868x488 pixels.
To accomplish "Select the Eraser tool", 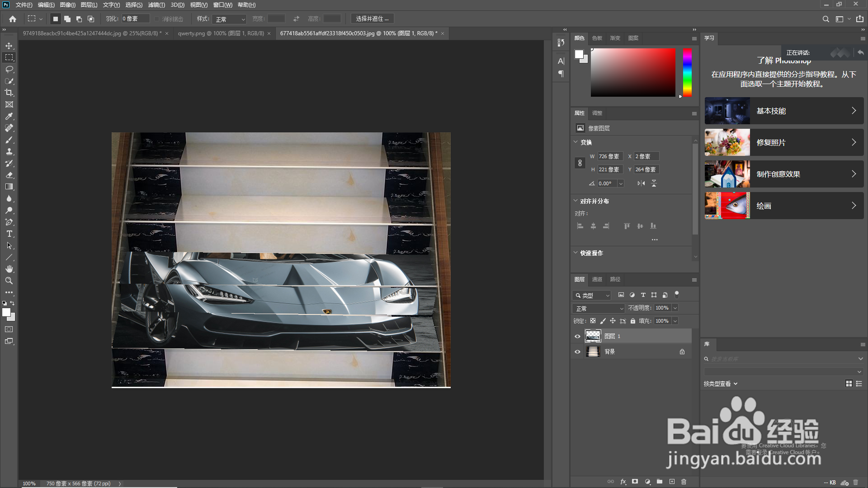I will [9, 175].
